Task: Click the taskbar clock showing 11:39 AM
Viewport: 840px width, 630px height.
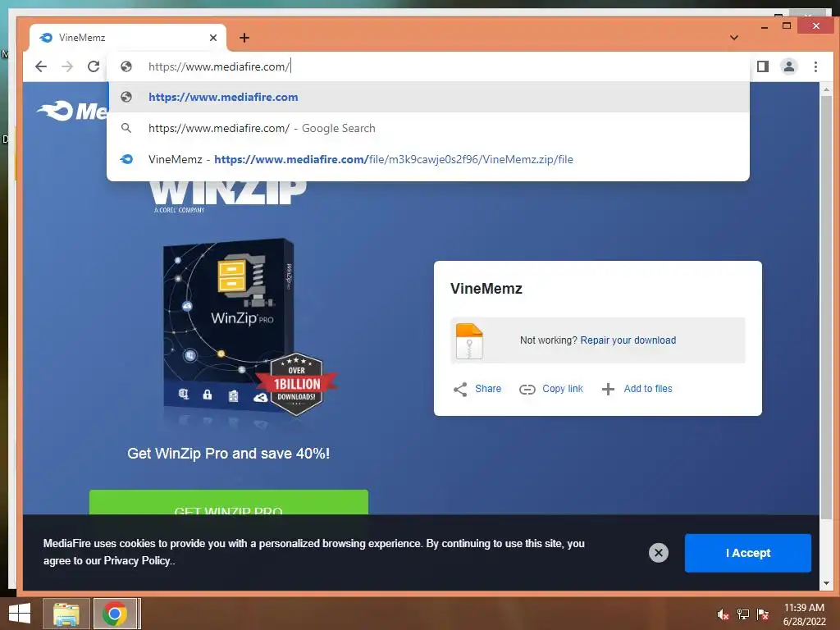Action: tap(804, 614)
